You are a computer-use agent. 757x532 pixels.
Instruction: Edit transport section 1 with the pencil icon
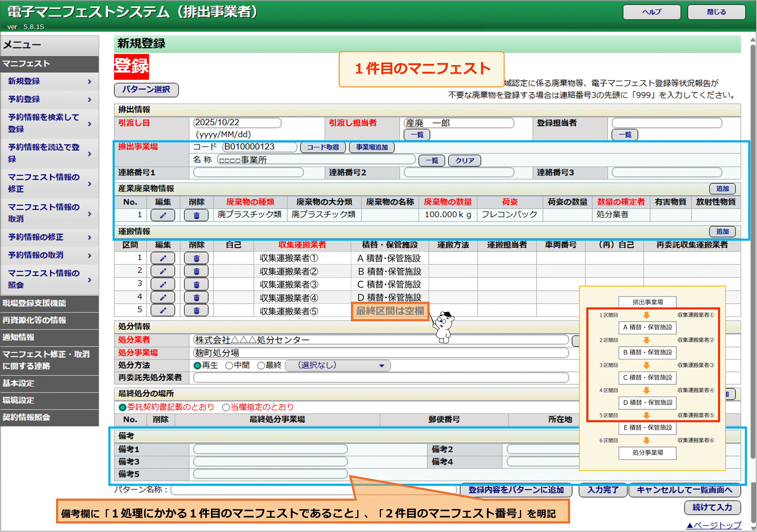coord(163,258)
